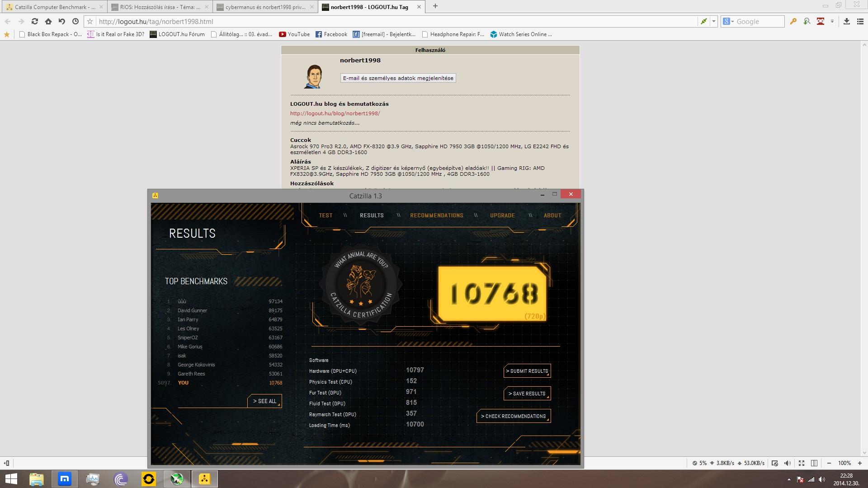Open Watch Series Online bookmark
Image resolution: width=868 pixels, height=488 pixels.
(521, 34)
